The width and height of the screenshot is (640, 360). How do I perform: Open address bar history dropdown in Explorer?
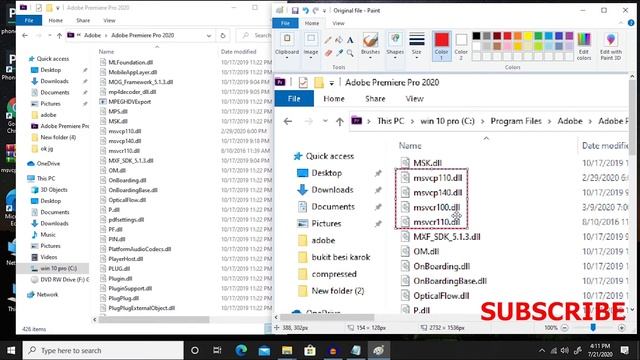pyautogui.click(x=209, y=36)
